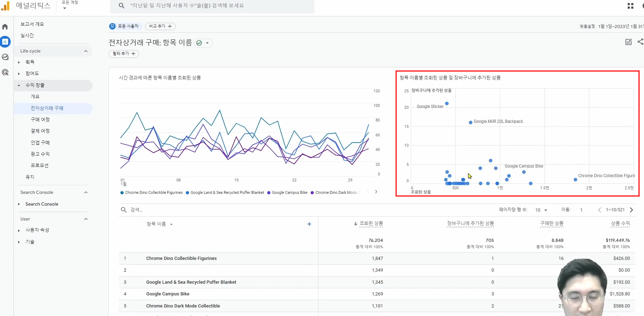This screenshot has height=316, width=644.
Task: Click the Google Analytics logo
Action: coord(5,6)
